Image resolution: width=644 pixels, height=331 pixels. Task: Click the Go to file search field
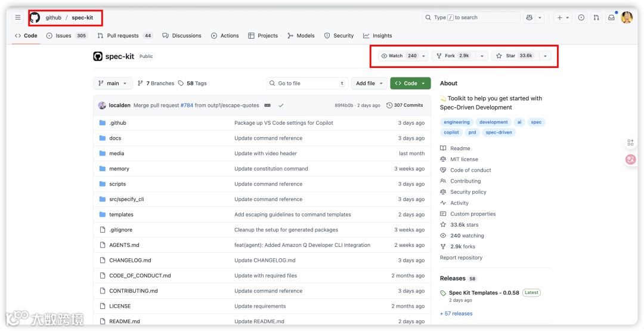pyautogui.click(x=307, y=83)
